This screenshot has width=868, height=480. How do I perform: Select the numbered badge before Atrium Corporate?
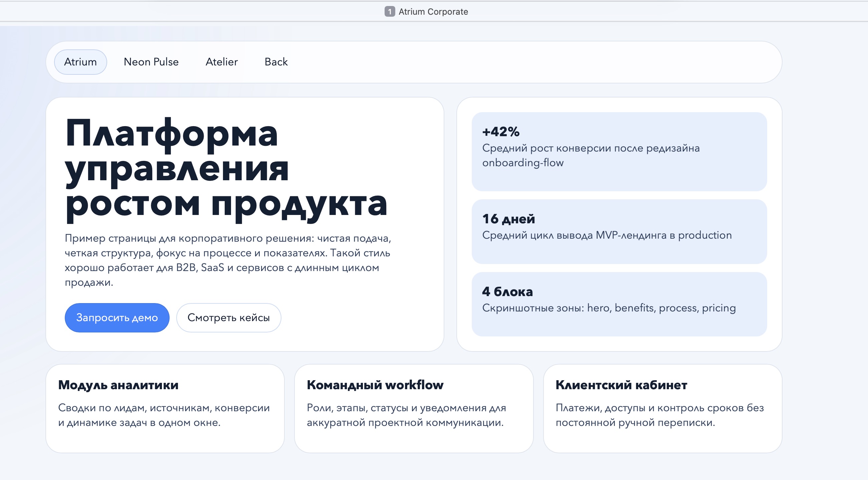click(390, 11)
